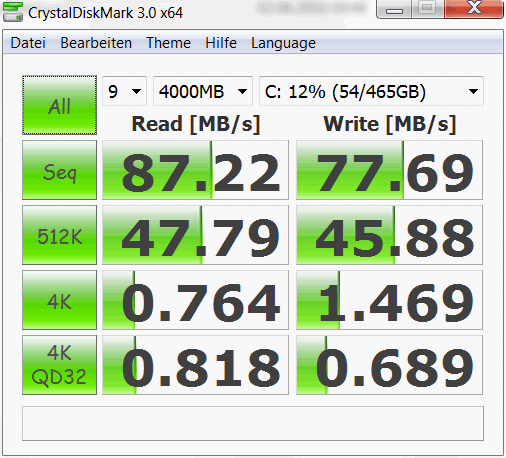Open the Language menu

coord(283,43)
